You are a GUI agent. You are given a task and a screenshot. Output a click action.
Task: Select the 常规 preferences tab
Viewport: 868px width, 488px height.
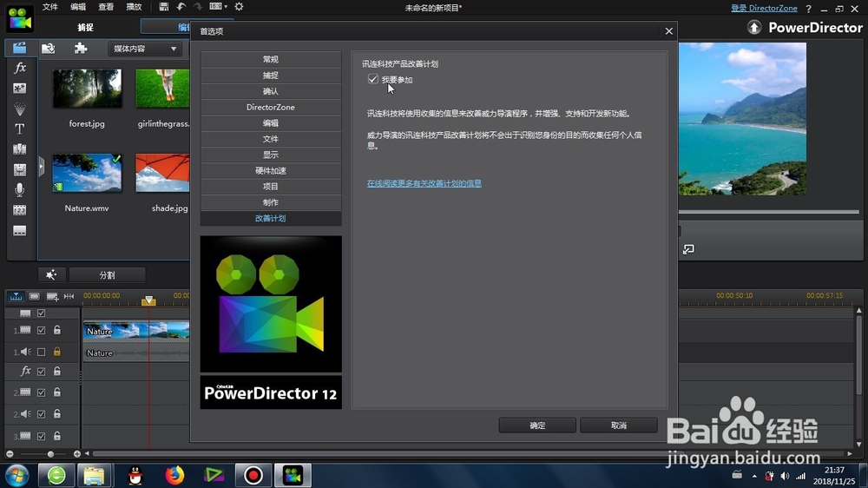(271, 59)
